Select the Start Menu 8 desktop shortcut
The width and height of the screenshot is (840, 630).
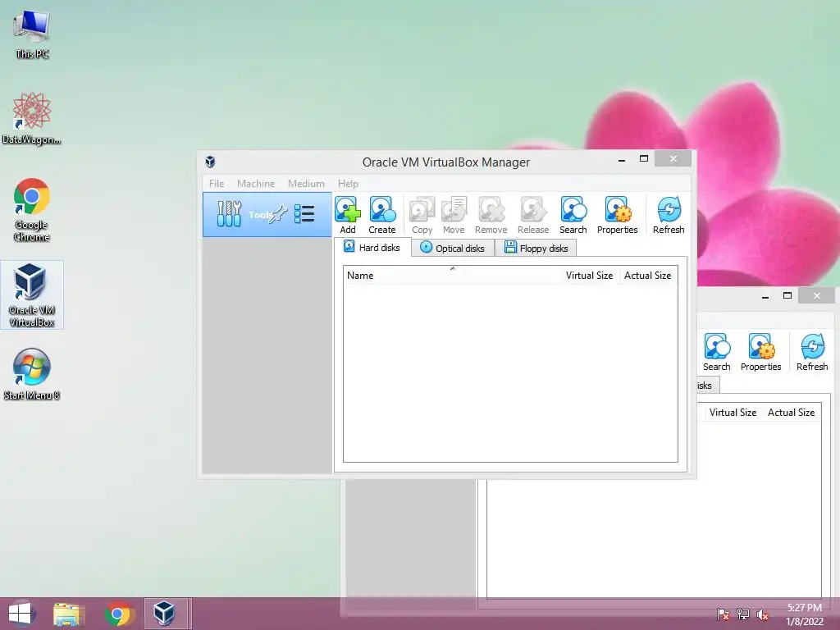[x=32, y=374]
